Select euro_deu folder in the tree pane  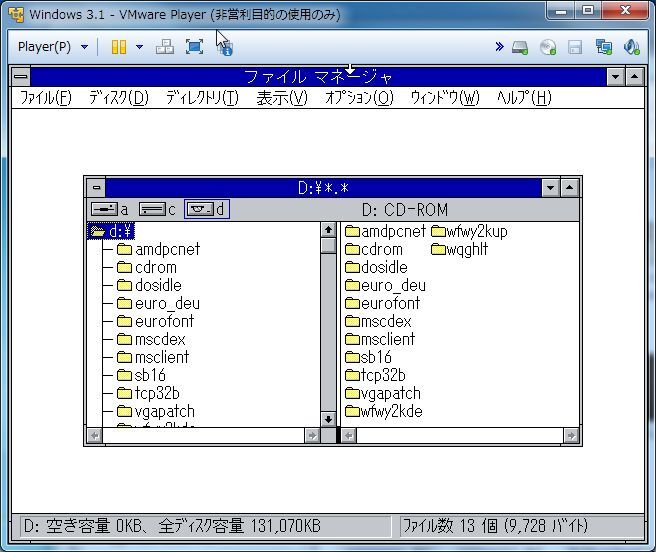tap(158, 303)
